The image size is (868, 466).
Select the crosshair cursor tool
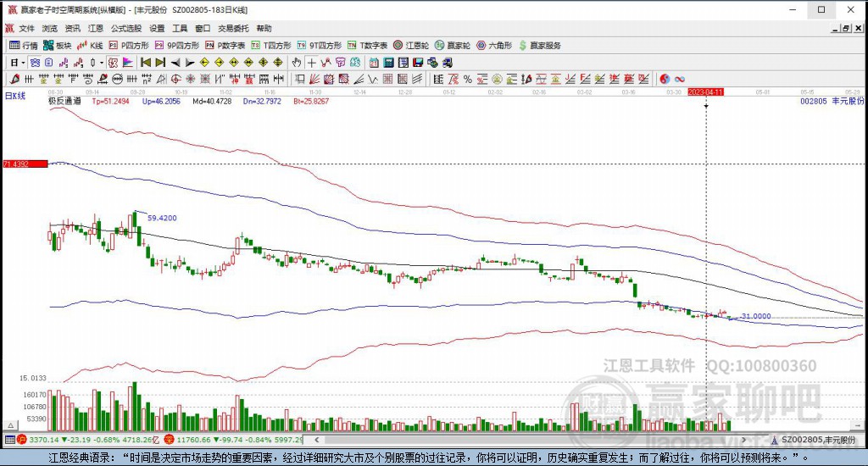coord(312,63)
